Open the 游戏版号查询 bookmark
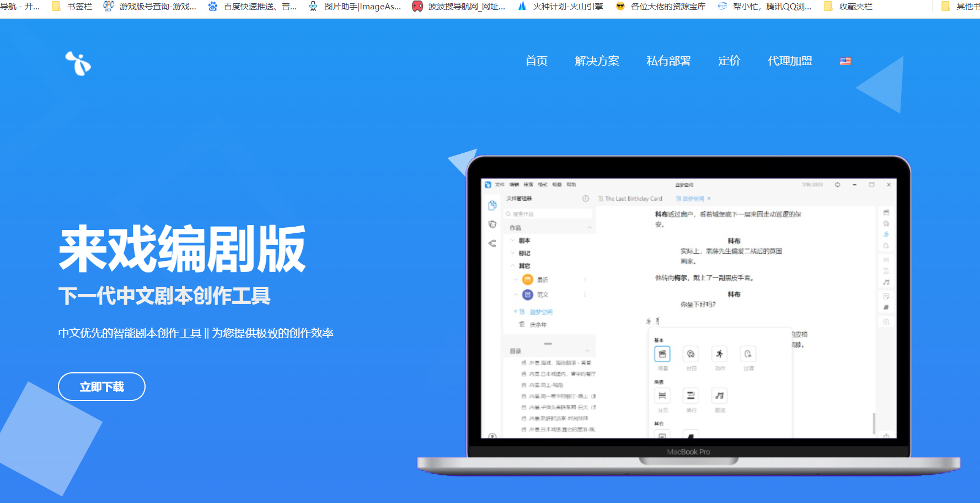 click(150, 7)
